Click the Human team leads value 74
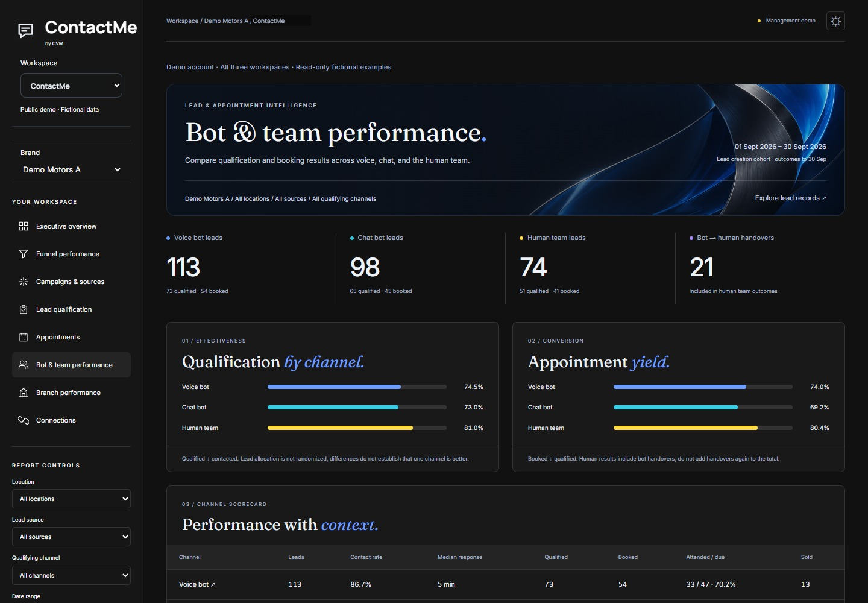This screenshot has height=603, width=868. pos(533,267)
